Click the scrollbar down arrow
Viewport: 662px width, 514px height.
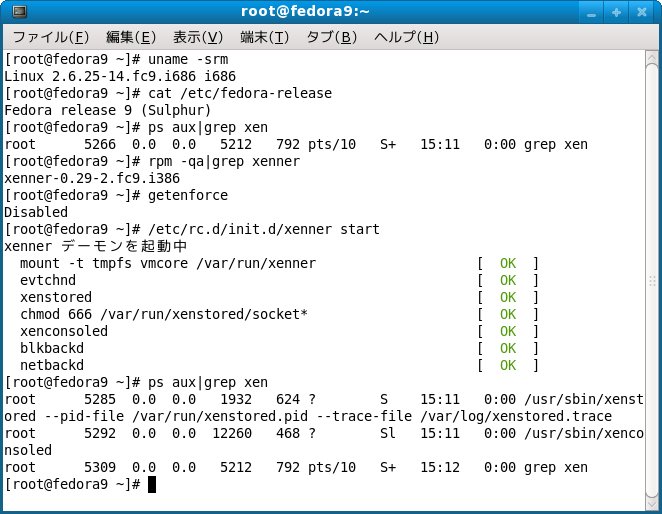pyautogui.click(x=652, y=503)
